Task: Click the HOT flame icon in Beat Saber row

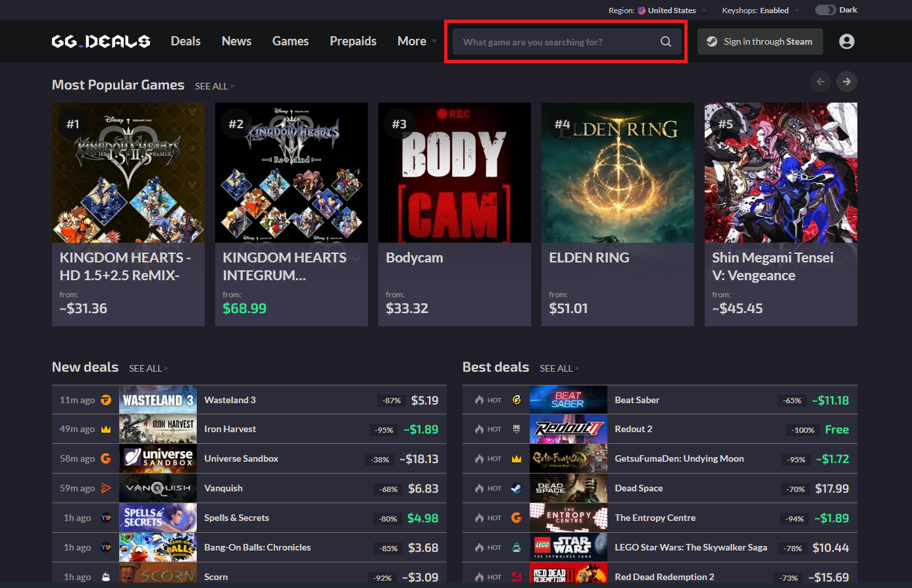Action: 479,400
